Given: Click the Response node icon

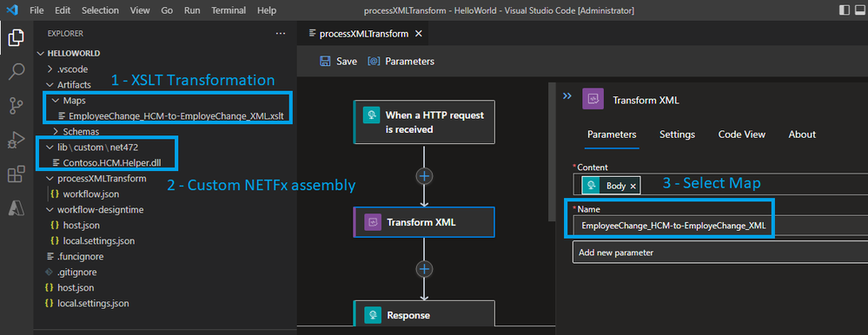Looking at the screenshot, I should click(x=372, y=315).
